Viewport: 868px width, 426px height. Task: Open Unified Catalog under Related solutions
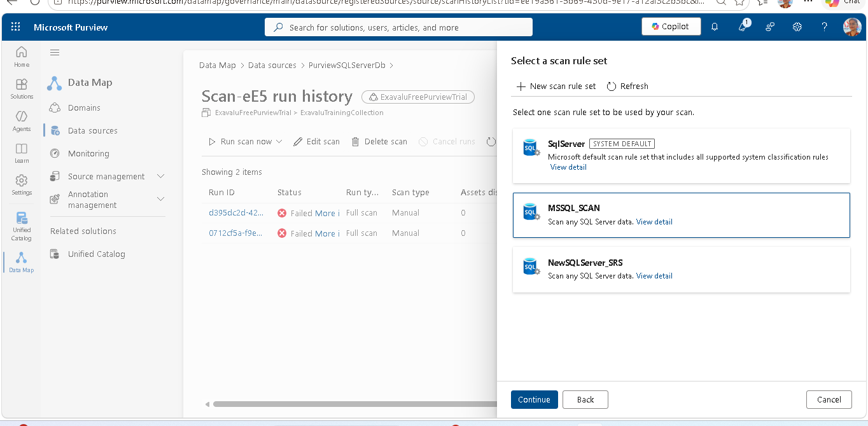(97, 254)
